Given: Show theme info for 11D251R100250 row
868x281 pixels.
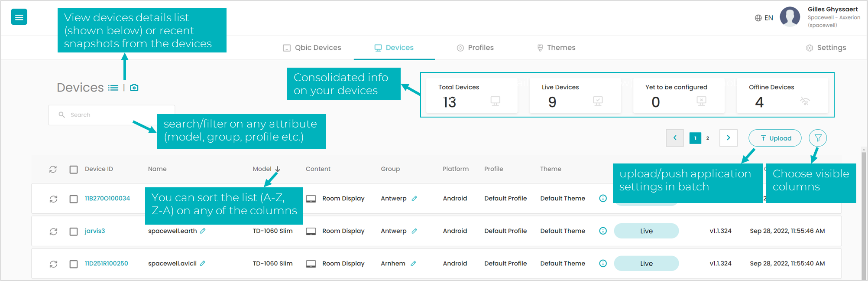Looking at the screenshot, I should (603, 263).
